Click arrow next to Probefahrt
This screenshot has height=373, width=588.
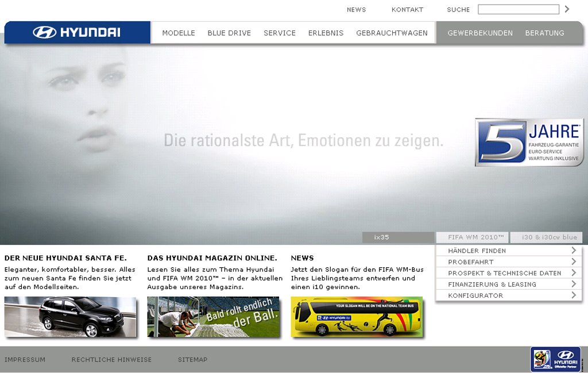(x=574, y=262)
